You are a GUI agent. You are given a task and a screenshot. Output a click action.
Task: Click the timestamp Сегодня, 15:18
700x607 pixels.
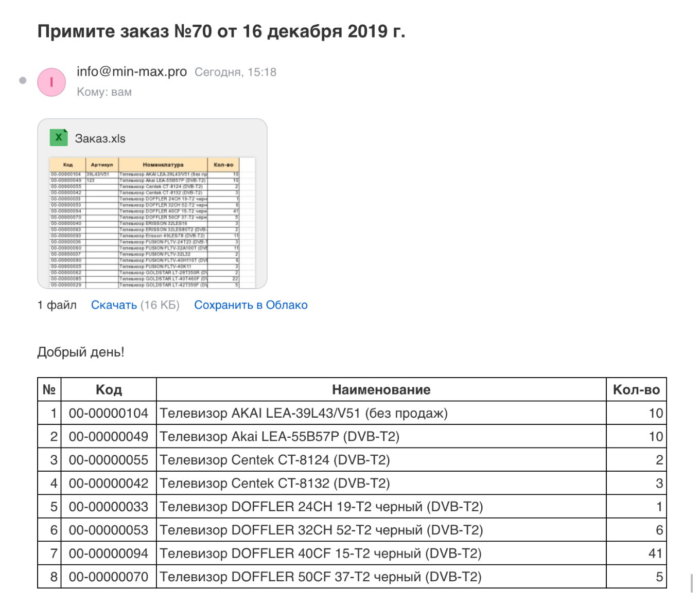click(235, 72)
